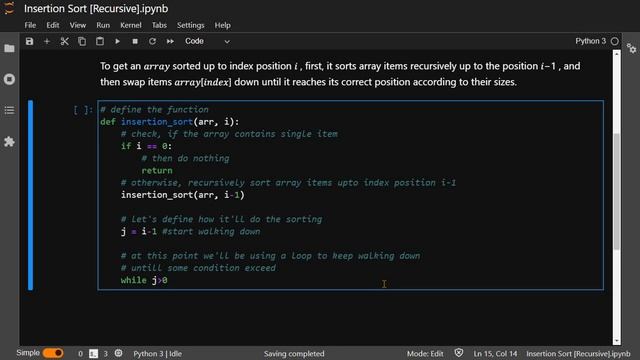The width and height of the screenshot is (640, 360).
Task: Open the Help menu
Action: [x=222, y=25]
